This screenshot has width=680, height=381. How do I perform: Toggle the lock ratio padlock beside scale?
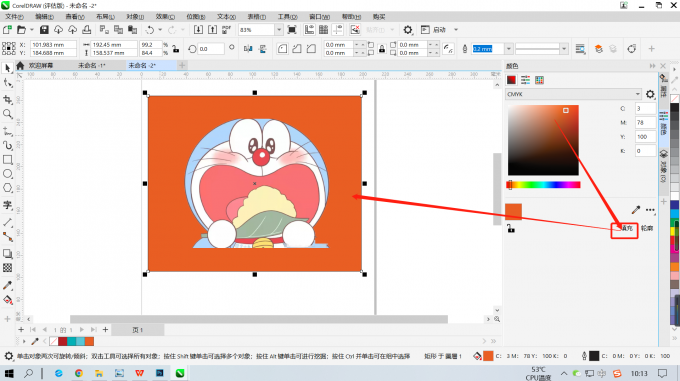[x=176, y=49]
